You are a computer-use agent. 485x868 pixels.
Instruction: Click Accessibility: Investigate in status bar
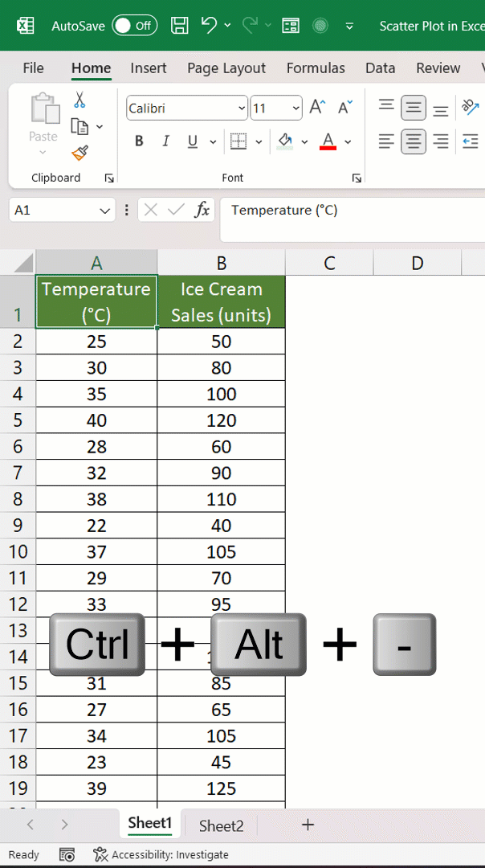coord(161,854)
